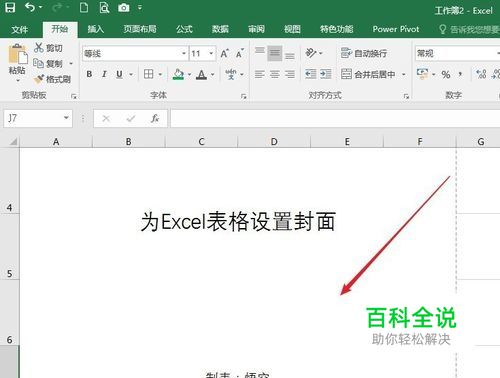Save the workbook with the floppy icon
The image size is (500, 378).
click(10, 7)
